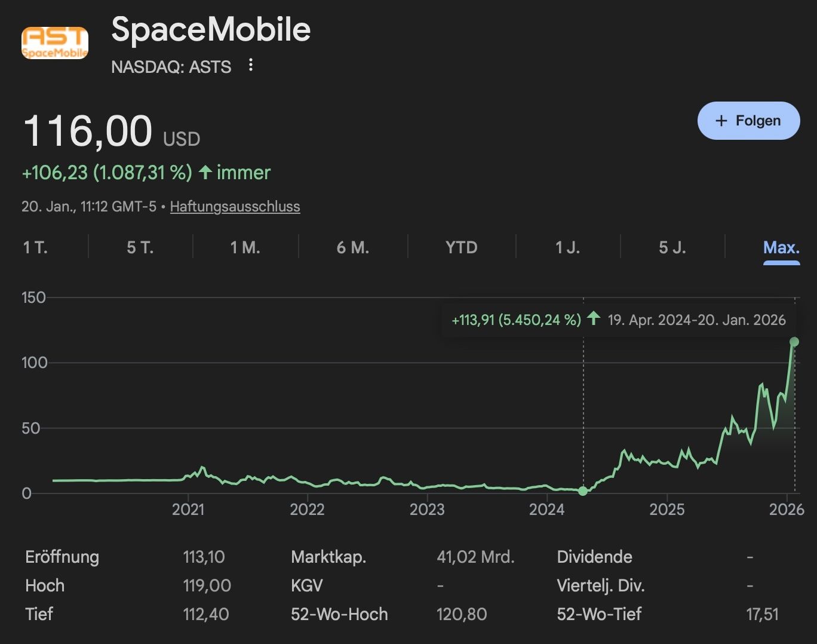This screenshot has height=644, width=817.
Task: Select the 1 M. chart range
Action: 245,247
